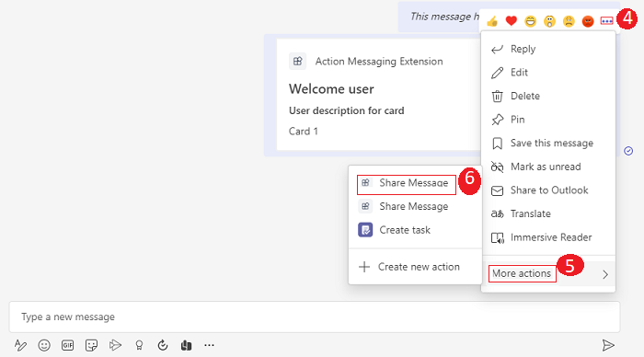The image size is (644, 357).
Task: Choose Mark as unread
Action: 548,167
